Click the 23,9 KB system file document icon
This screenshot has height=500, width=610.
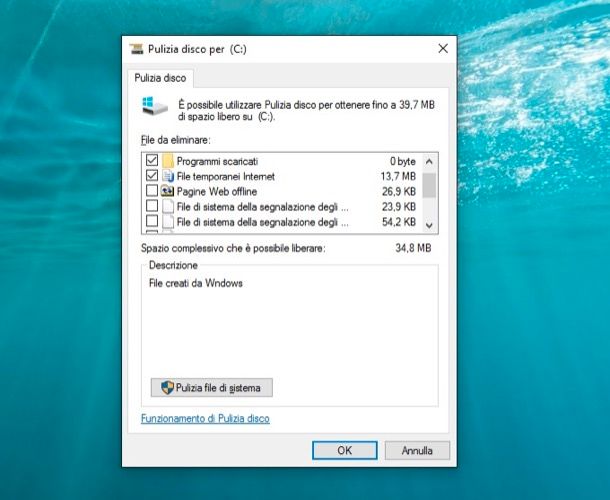(x=168, y=206)
